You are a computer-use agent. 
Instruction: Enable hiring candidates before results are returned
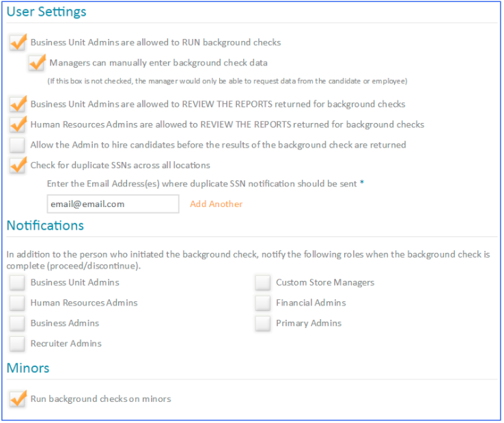[x=17, y=146]
